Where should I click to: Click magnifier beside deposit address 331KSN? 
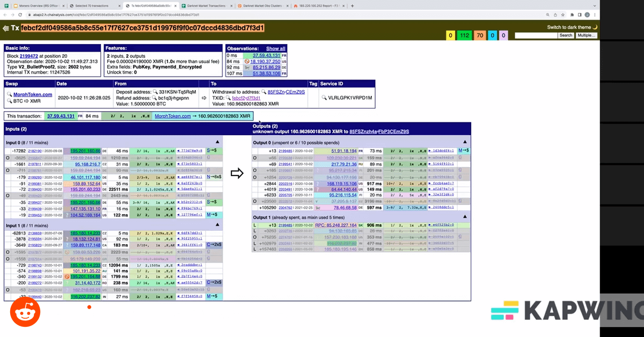point(156,92)
